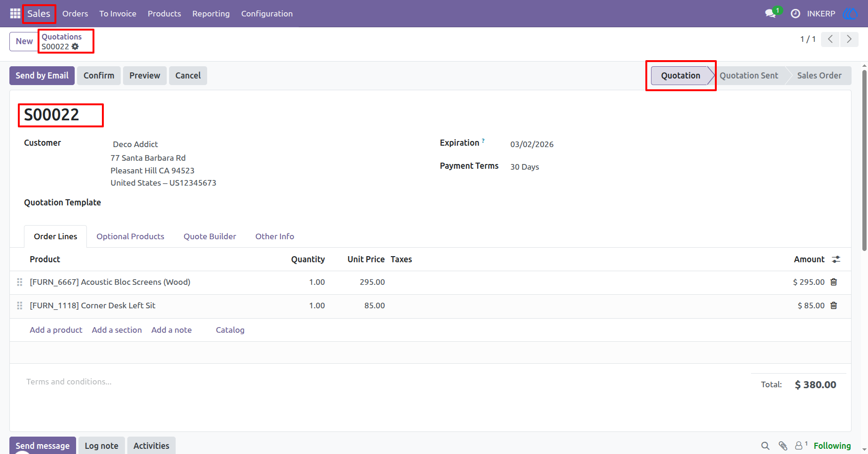Open the Configuration menu
This screenshot has width=868, height=454.
tap(267, 14)
